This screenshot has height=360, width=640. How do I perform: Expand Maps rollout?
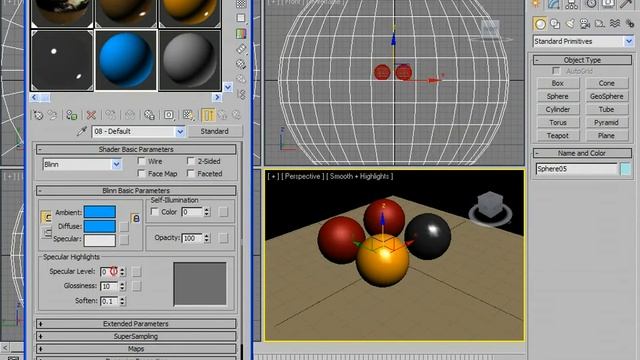click(x=136, y=349)
